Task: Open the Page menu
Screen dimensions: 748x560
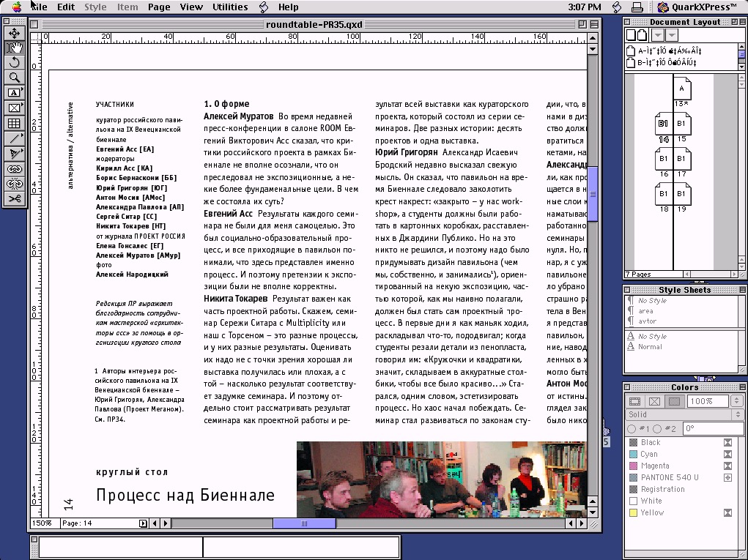Action: point(159,7)
